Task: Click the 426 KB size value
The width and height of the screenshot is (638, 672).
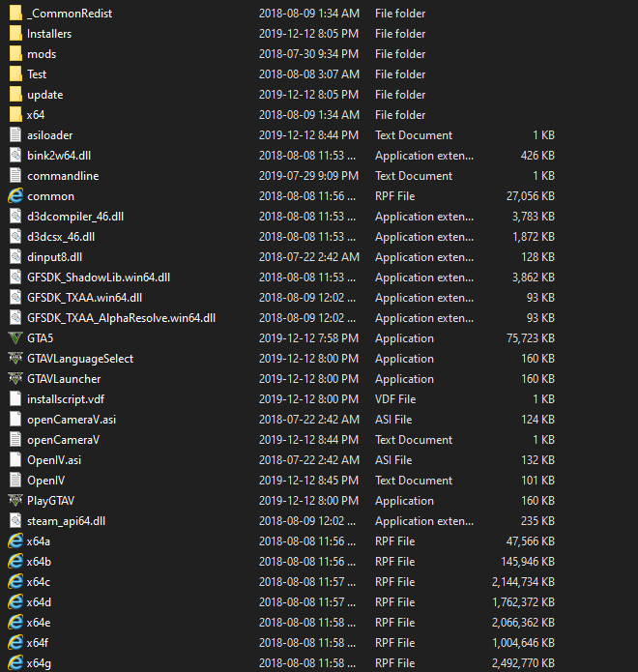Action: point(537,155)
